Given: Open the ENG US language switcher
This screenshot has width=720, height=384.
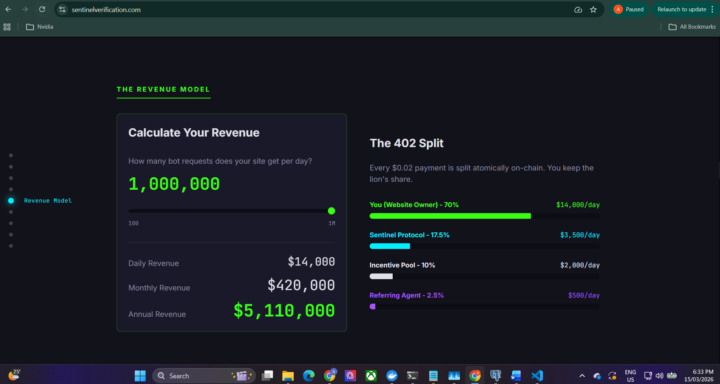Looking at the screenshot, I should 630,376.
